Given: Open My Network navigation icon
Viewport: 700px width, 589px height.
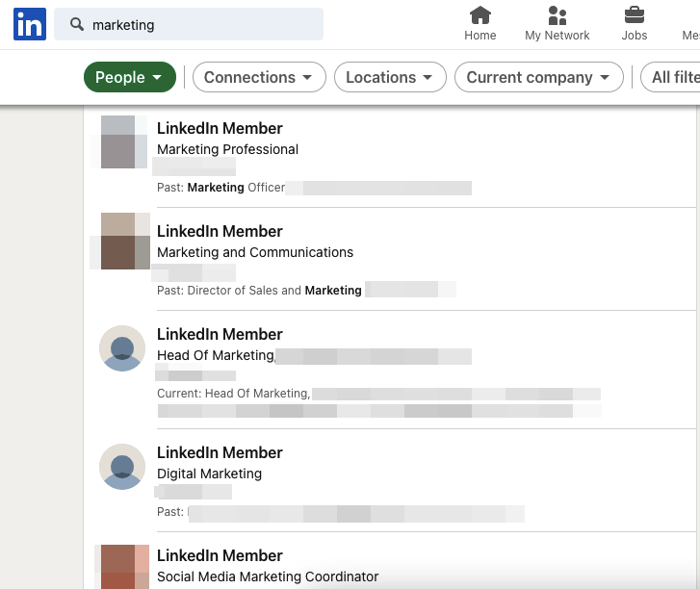Looking at the screenshot, I should click(557, 24).
